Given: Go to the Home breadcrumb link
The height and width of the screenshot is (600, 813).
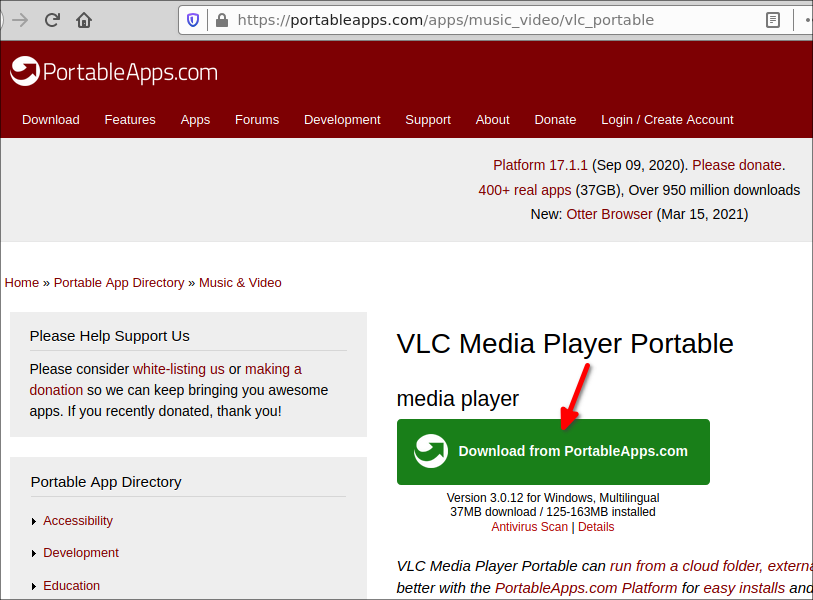Looking at the screenshot, I should click(22, 283).
